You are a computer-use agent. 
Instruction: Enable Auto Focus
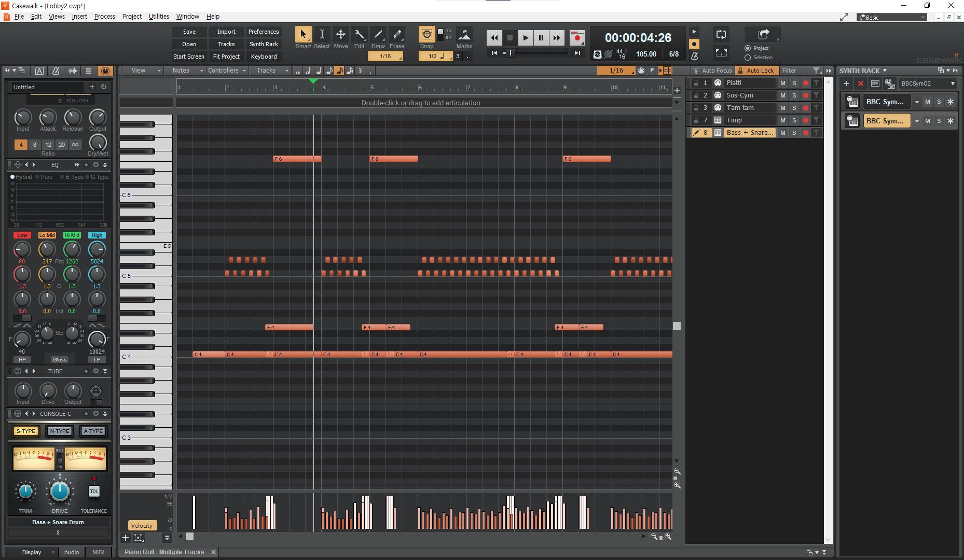point(713,71)
